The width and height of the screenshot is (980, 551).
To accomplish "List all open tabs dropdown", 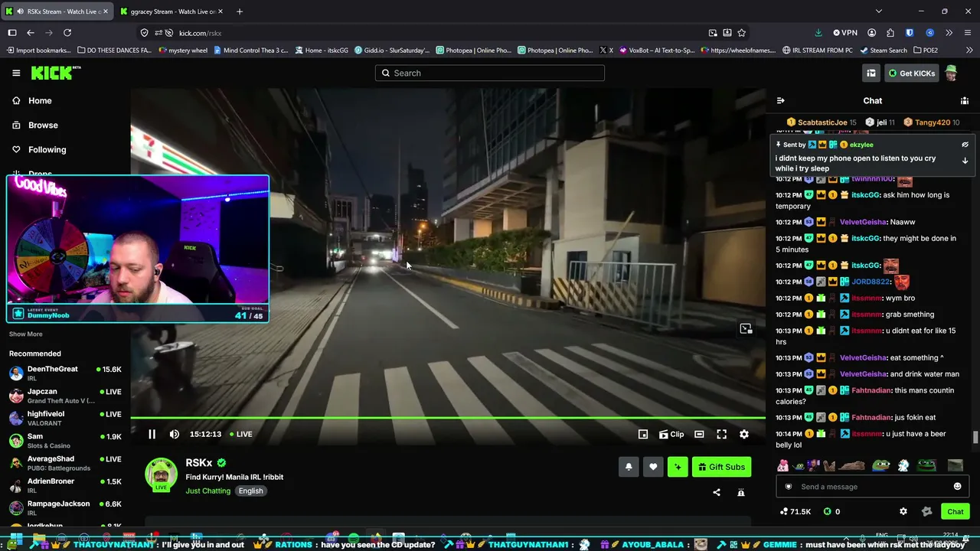I will coord(879,11).
